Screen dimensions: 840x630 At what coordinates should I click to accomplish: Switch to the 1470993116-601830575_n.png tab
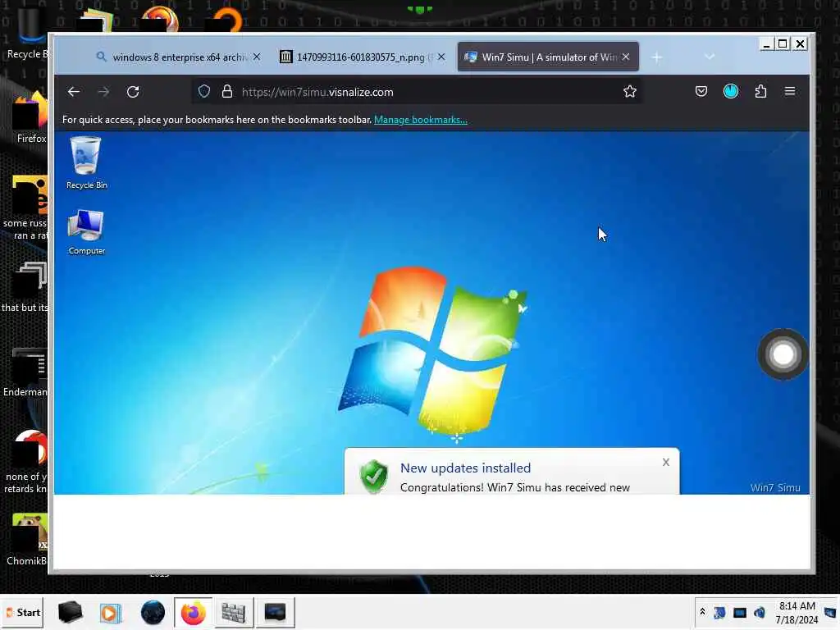[x=363, y=57]
